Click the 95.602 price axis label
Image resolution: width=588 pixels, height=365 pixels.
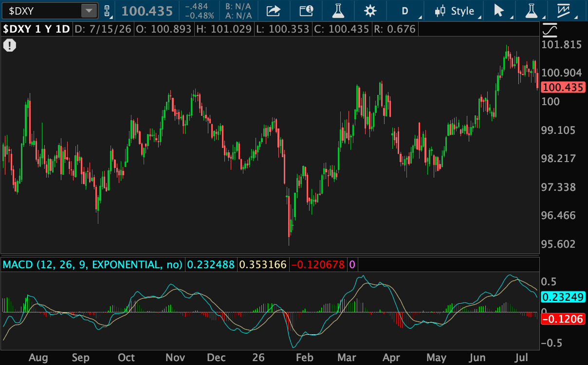point(558,244)
